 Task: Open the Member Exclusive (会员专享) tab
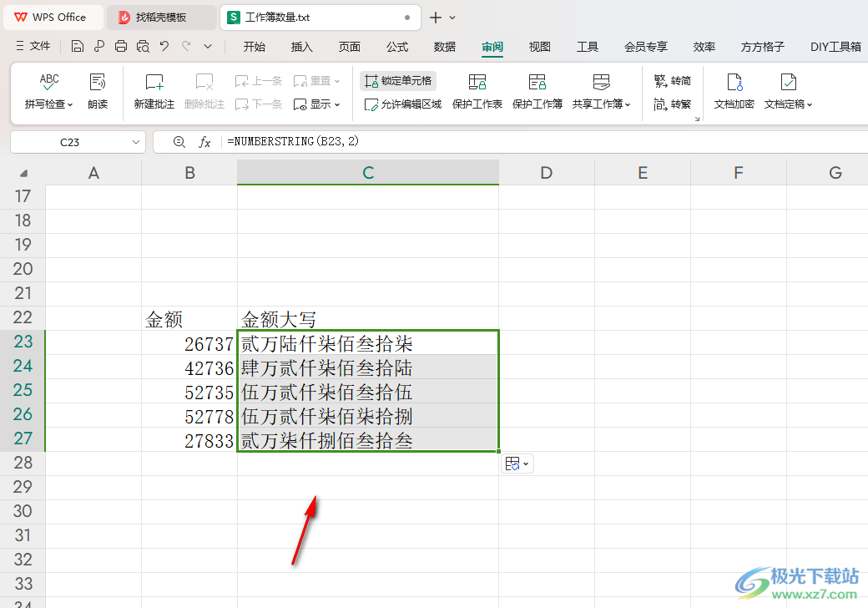(645, 47)
